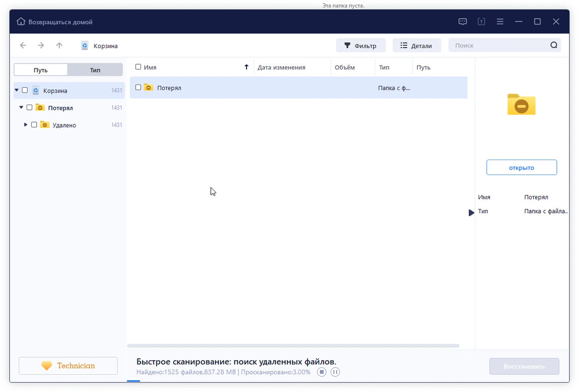Click the large folder preview icon
Screen dimensions: 579x392
tap(522, 104)
